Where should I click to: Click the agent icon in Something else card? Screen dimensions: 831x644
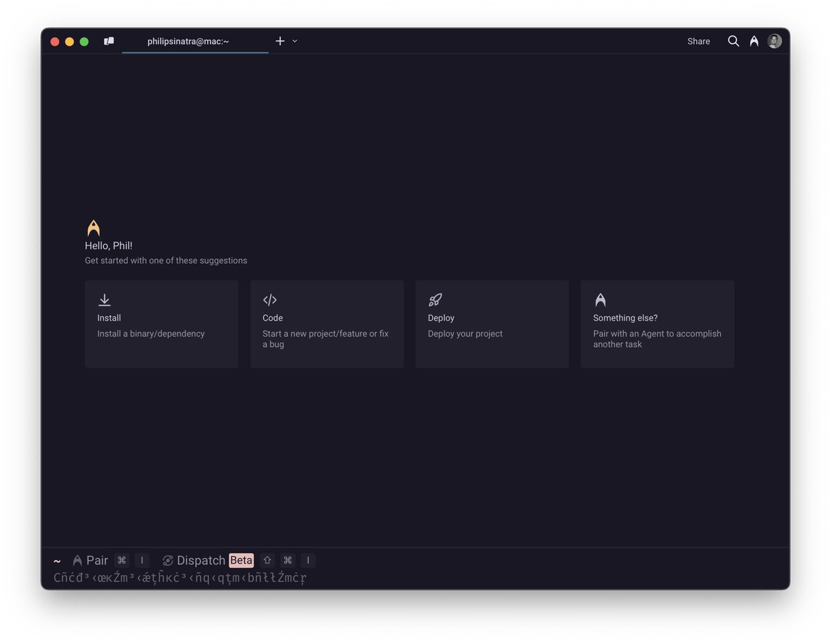tap(600, 300)
